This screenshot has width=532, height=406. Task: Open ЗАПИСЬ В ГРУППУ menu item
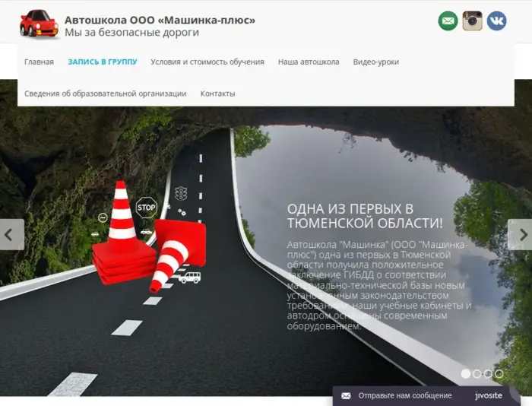coord(103,62)
